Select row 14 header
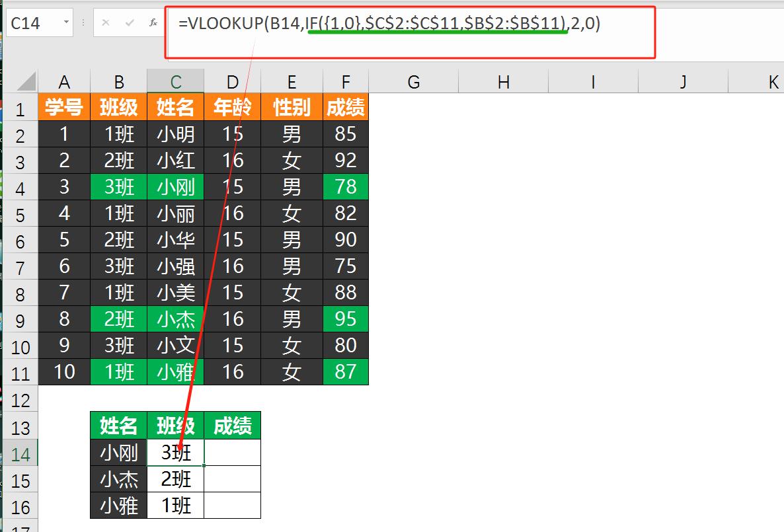Viewport: 784px width, 532px height. (20, 453)
